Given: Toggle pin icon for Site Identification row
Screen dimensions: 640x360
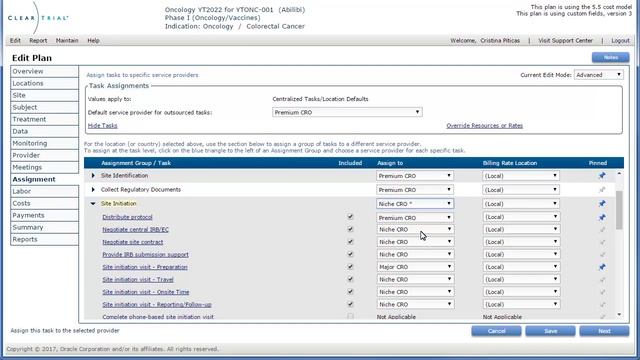Looking at the screenshot, I should point(602,176).
